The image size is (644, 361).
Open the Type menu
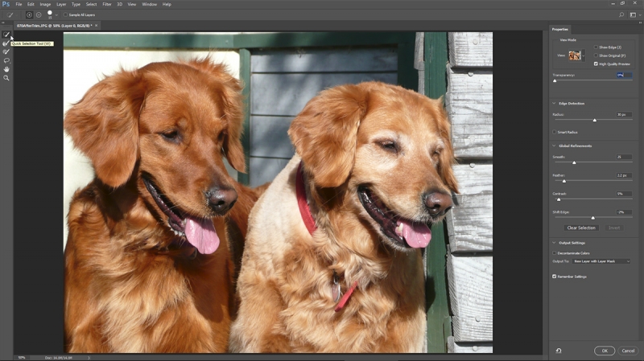pos(76,4)
